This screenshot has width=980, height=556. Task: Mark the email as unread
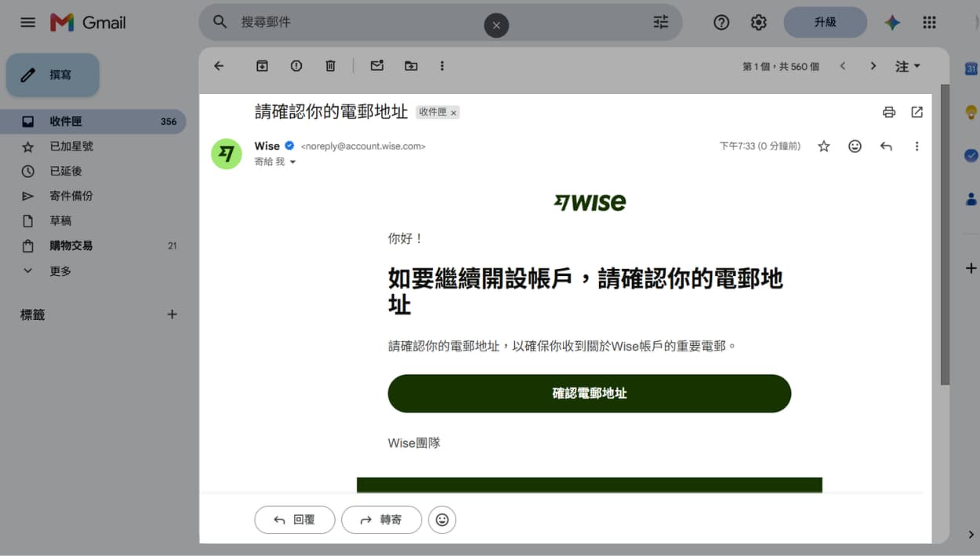[377, 66]
